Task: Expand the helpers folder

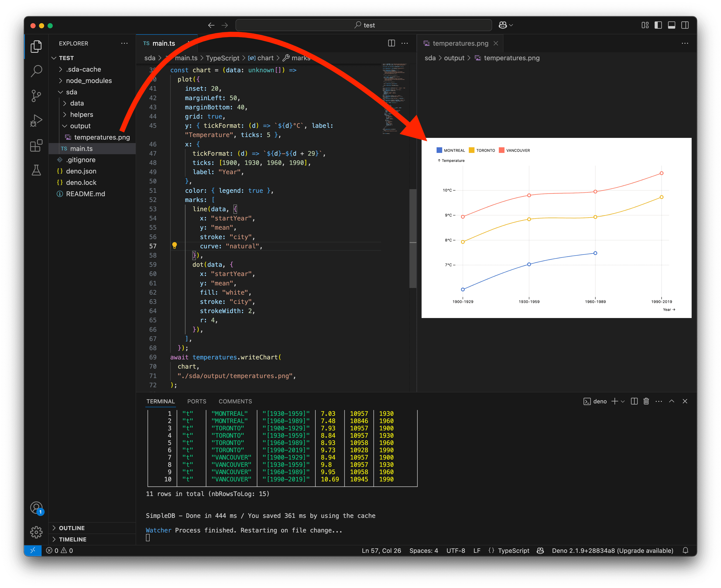Action: (x=65, y=115)
